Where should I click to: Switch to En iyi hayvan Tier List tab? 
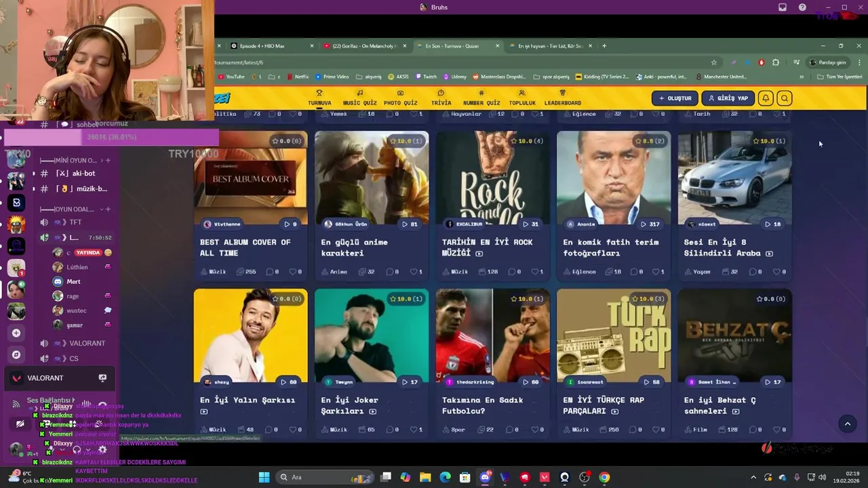(x=549, y=46)
